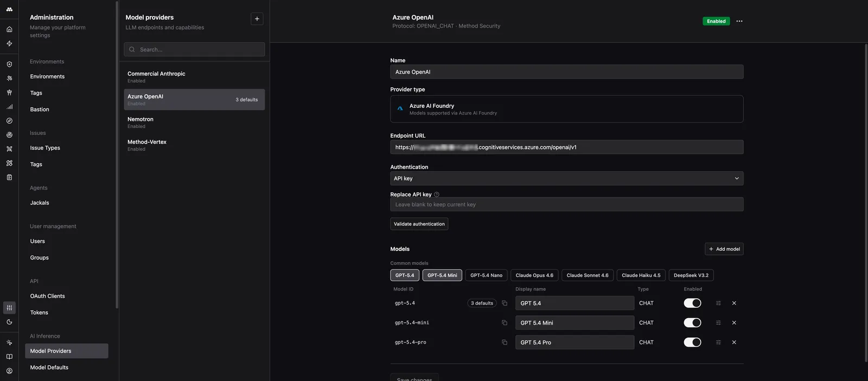
Task: Add the Claude Haiku 4.5 common model
Action: [x=641, y=275]
